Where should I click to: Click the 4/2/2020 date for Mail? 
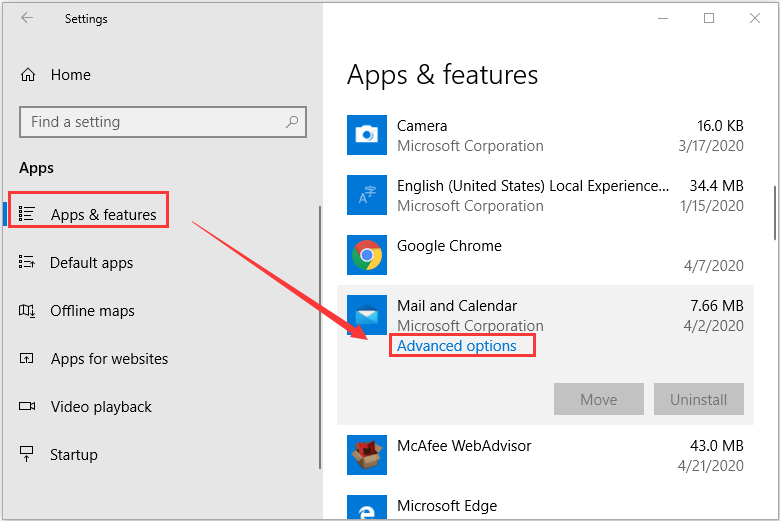tap(713, 326)
